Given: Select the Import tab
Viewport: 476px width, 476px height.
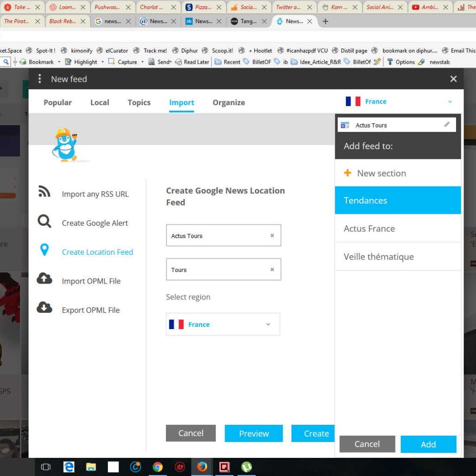Looking at the screenshot, I should 182,103.
